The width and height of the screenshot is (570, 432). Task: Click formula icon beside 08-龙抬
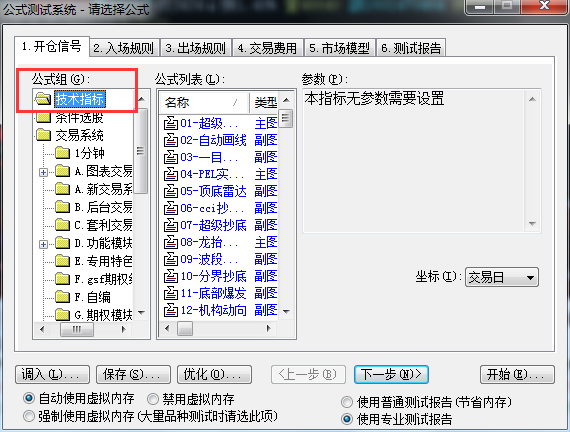[x=170, y=242]
